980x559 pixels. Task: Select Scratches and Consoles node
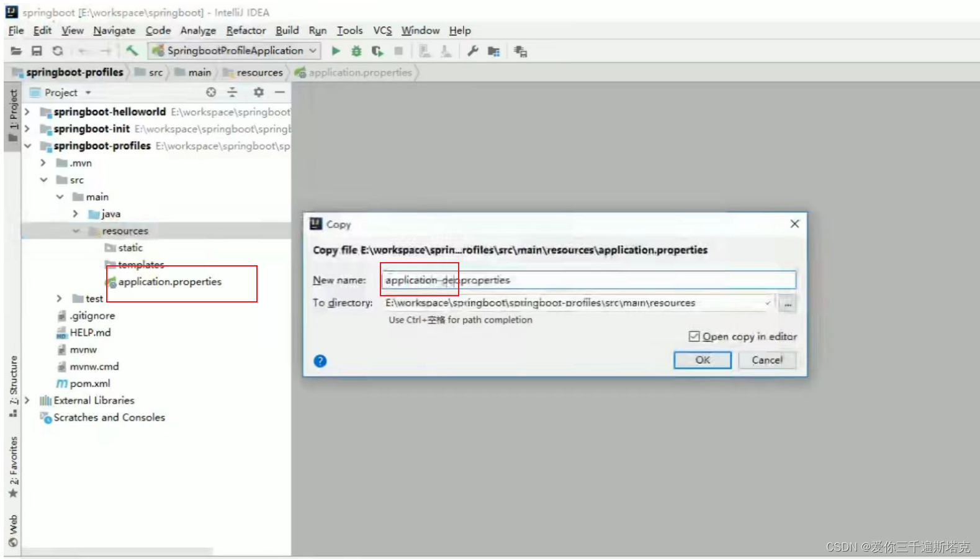pos(102,417)
